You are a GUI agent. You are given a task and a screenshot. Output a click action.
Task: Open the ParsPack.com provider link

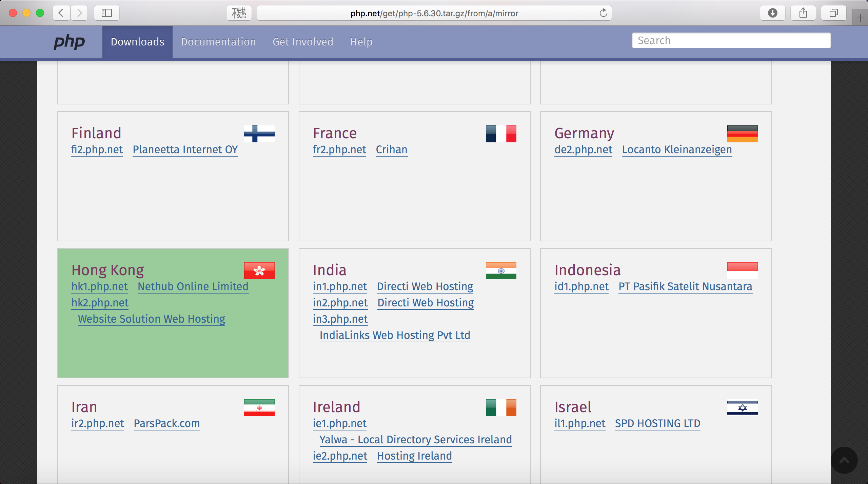(167, 423)
